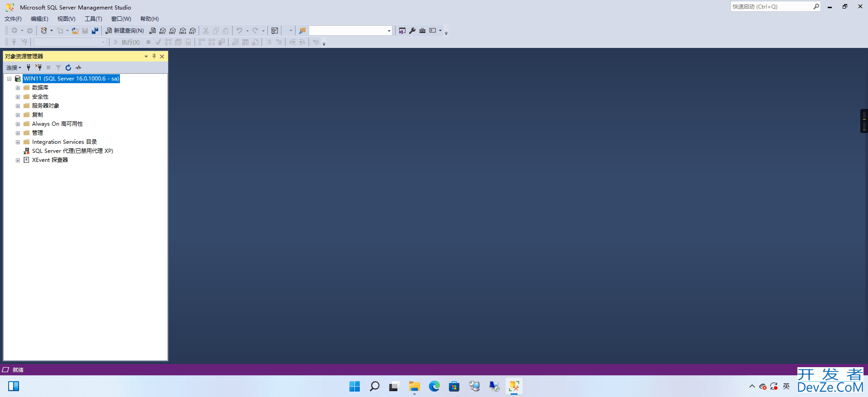The height and width of the screenshot is (397, 868).
Task: Collapse the WIN11 server node
Action: coord(9,79)
